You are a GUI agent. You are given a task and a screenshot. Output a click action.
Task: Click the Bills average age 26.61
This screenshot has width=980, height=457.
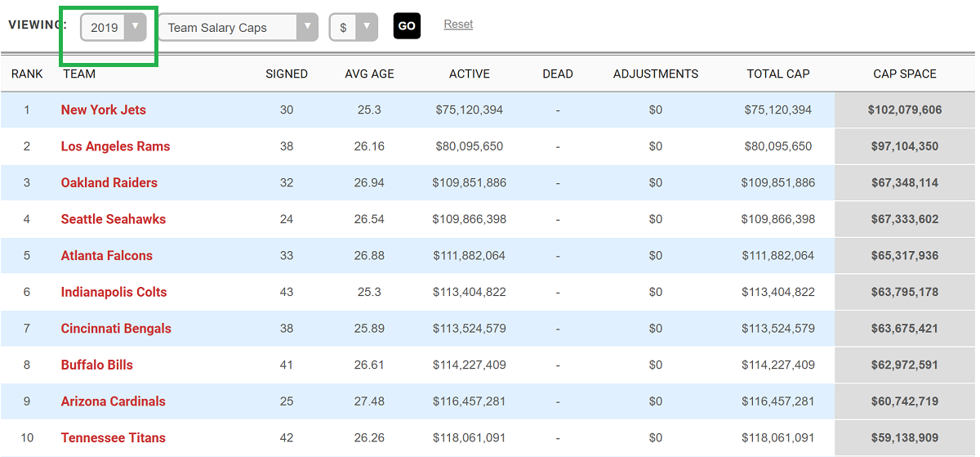[369, 365]
